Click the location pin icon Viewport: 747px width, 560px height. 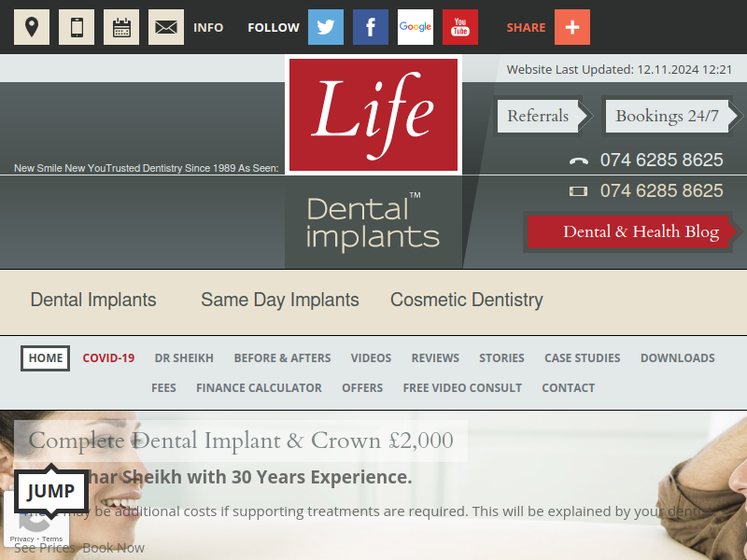click(32, 27)
